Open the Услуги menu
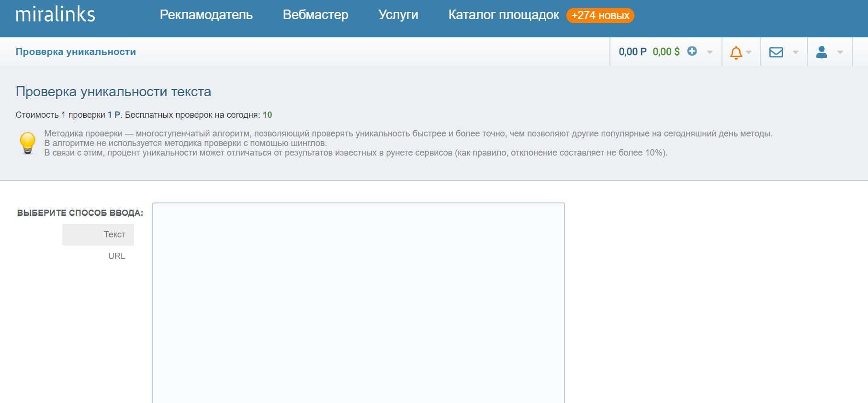 pos(398,15)
